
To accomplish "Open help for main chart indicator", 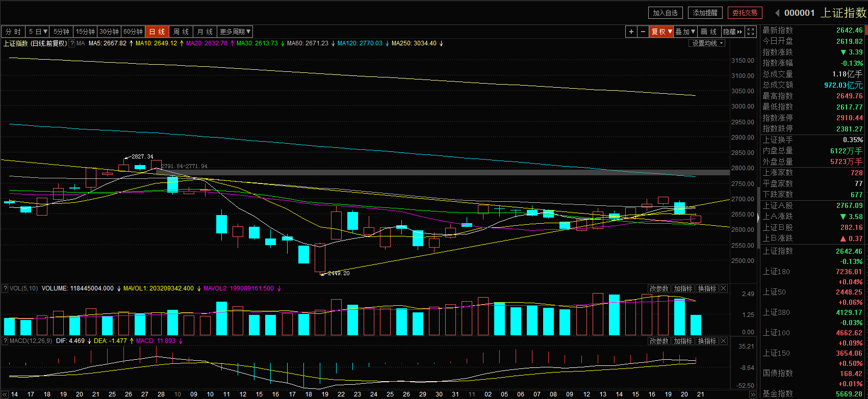I will point(72,43).
